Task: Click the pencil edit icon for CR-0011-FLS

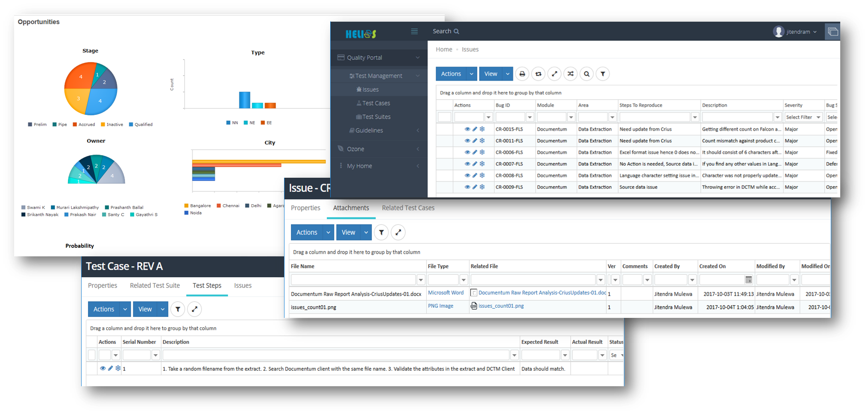Action: pyautogui.click(x=475, y=141)
